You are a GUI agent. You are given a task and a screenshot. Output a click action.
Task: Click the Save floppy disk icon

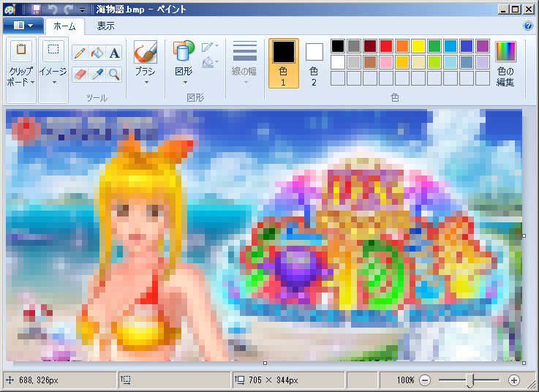click(x=37, y=10)
